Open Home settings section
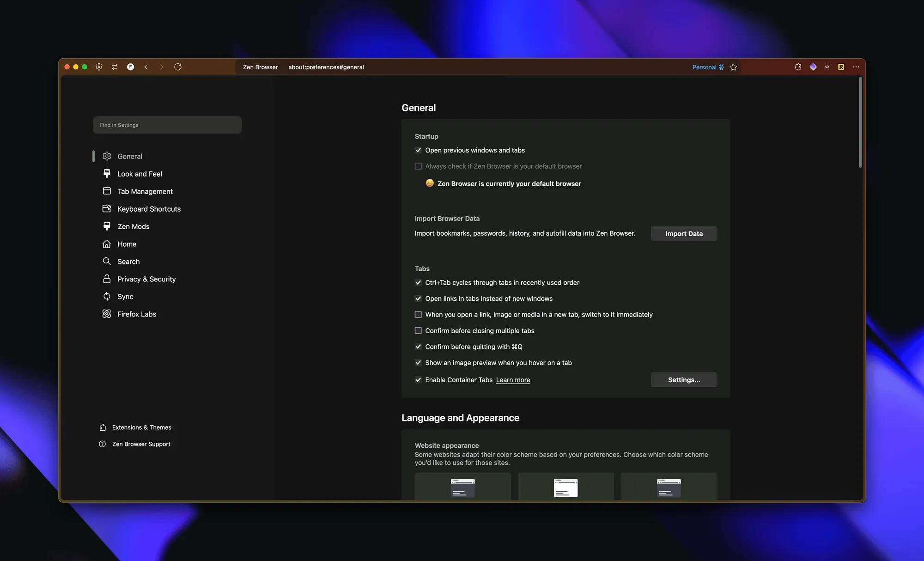The image size is (924, 561). click(x=126, y=244)
